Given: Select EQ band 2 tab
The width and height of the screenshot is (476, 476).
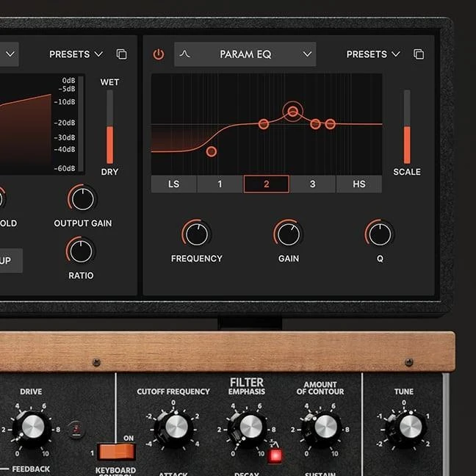Looking at the screenshot, I should click(x=266, y=184).
